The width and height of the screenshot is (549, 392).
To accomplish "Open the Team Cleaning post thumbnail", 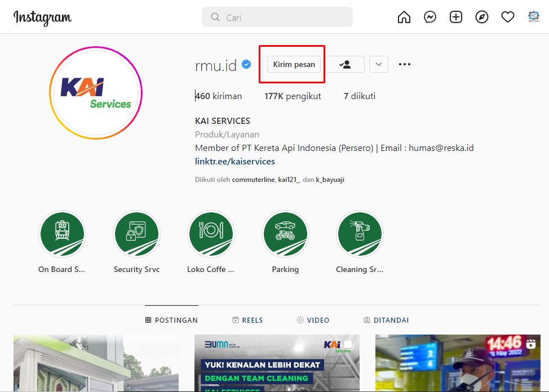I will (277, 363).
